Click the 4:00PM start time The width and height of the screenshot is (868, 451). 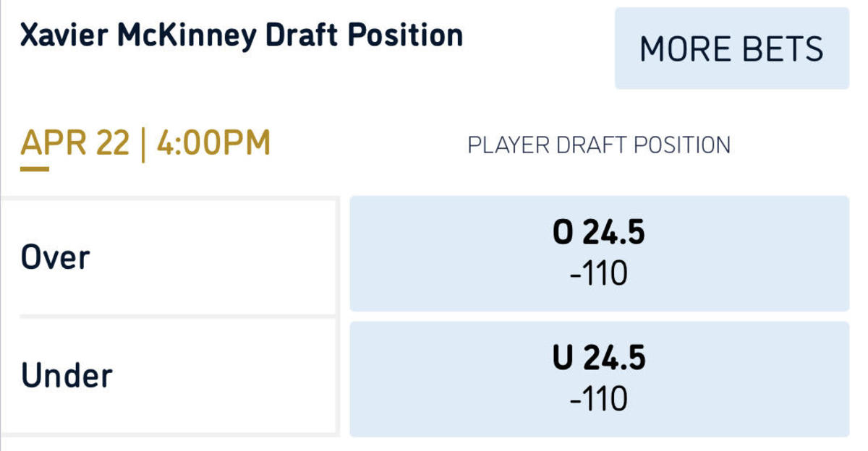click(x=213, y=144)
